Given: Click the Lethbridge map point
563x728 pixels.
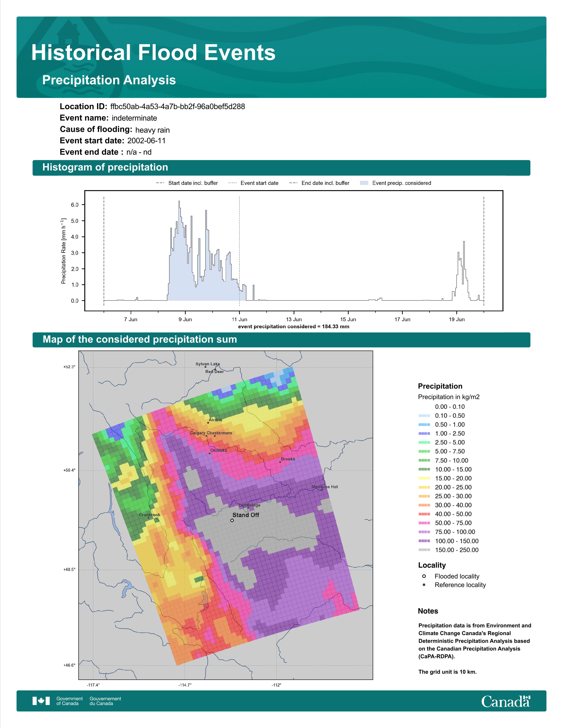Looking at the screenshot, I should click(x=248, y=508).
